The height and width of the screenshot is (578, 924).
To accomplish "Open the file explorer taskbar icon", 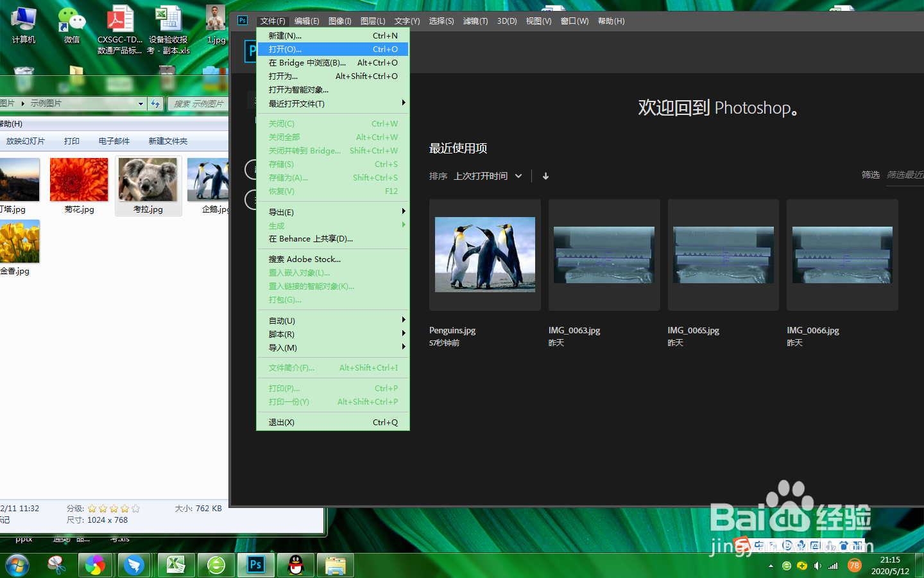I will point(336,565).
